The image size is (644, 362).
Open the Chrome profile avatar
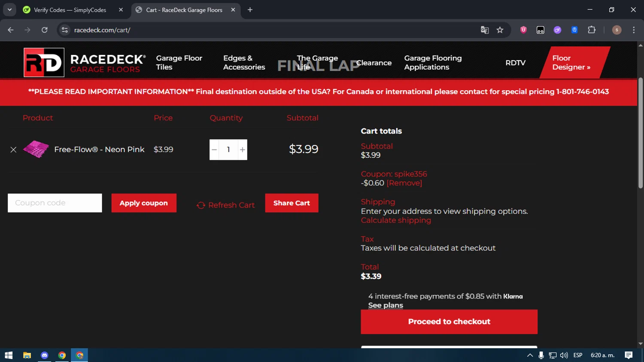click(x=617, y=30)
